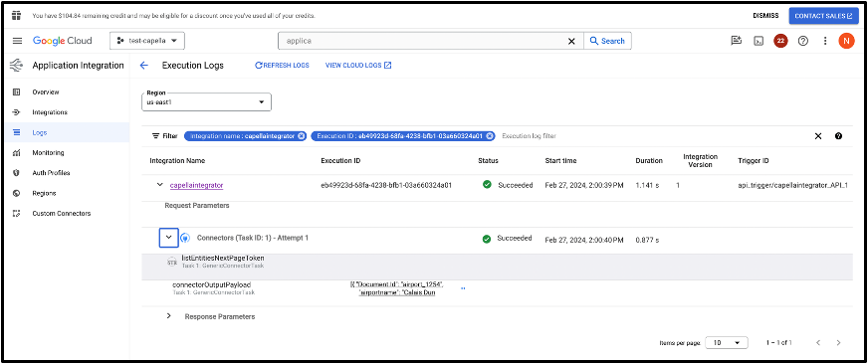Click the Search button

point(607,41)
